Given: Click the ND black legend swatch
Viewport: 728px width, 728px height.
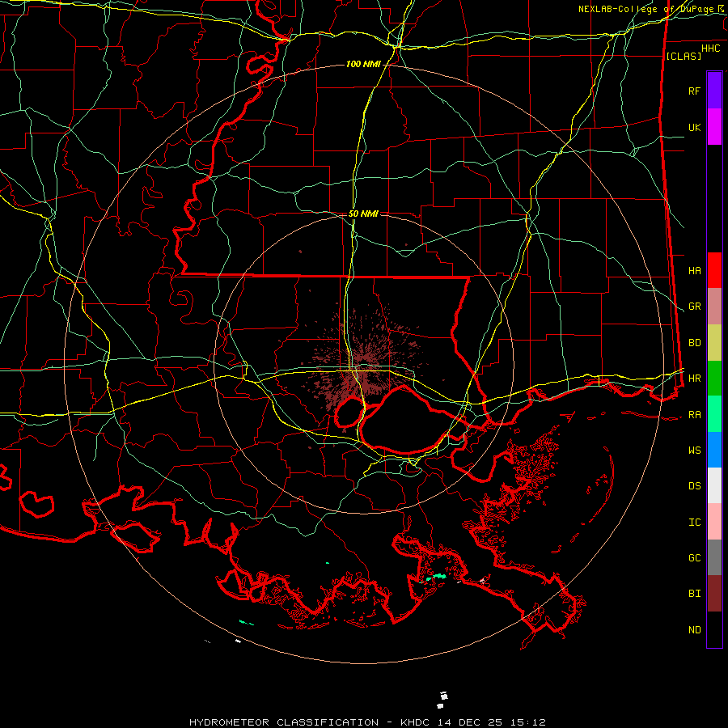Looking at the screenshot, I should point(714,629).
